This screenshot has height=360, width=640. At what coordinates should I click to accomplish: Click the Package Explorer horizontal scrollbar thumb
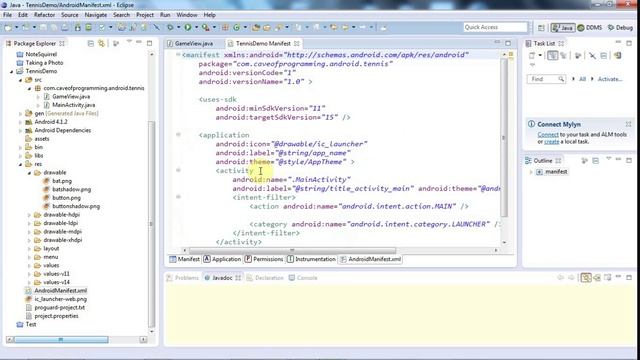tap(61, 340)
